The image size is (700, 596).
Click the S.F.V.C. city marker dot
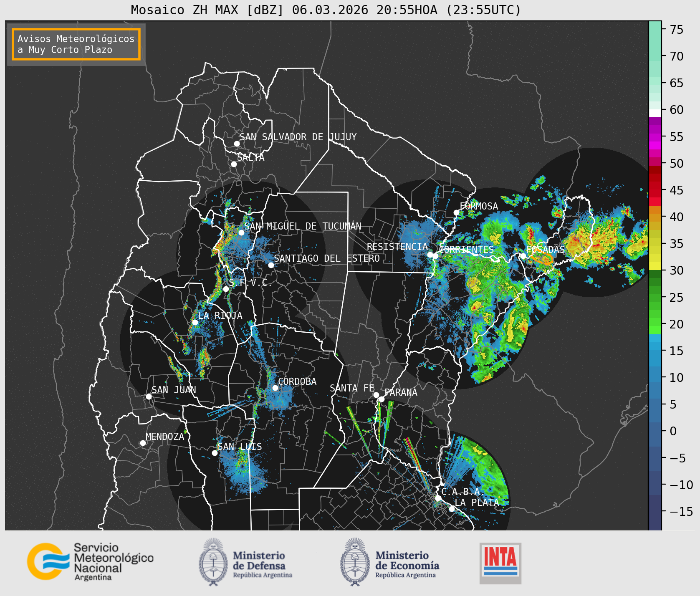tap(226, 289)
